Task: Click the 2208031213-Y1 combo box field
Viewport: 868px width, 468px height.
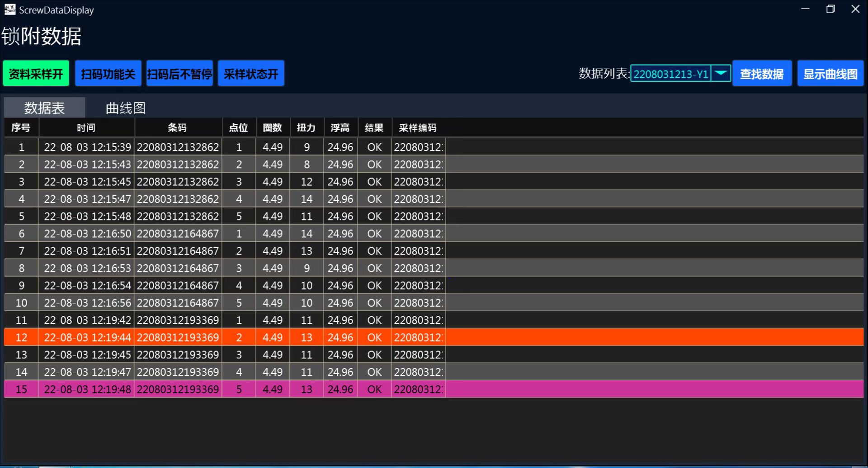Action: coord(670,74)
